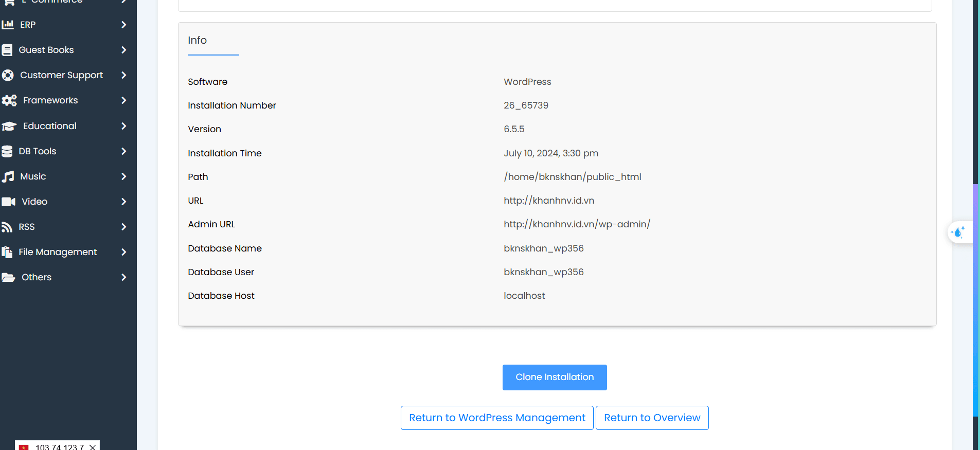
Task: Expand the Frameworks chevron
Action: pos(123,100)
